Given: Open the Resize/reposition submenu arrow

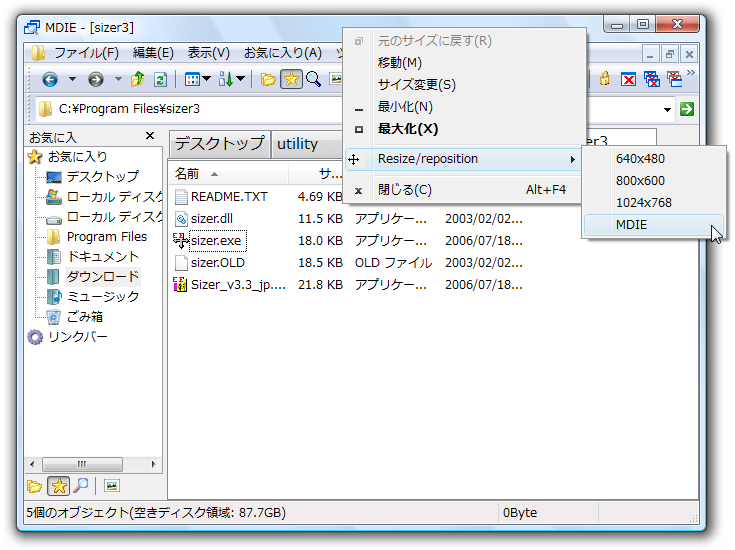Looking at the screenshot, I should click(x=572, y=159).
